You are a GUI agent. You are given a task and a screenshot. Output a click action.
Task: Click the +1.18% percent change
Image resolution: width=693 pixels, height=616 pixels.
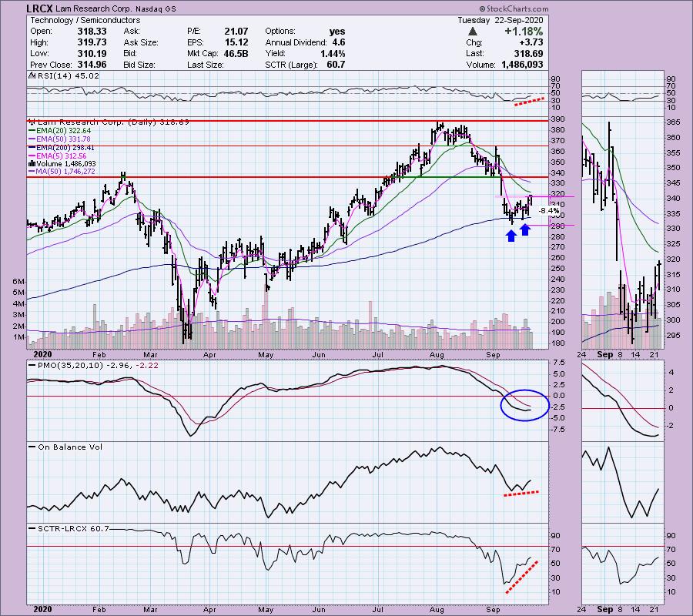tap(524, 32)
